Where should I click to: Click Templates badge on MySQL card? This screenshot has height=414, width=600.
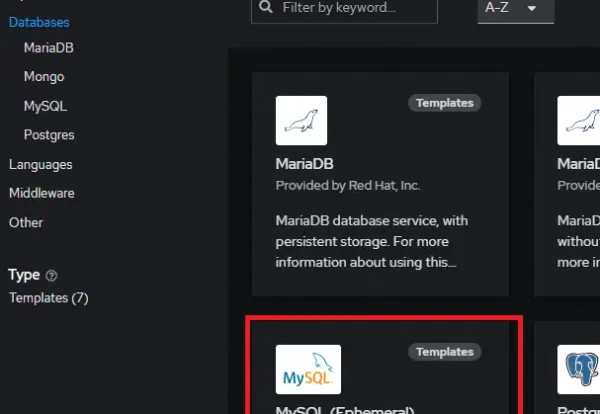(444, 352)
